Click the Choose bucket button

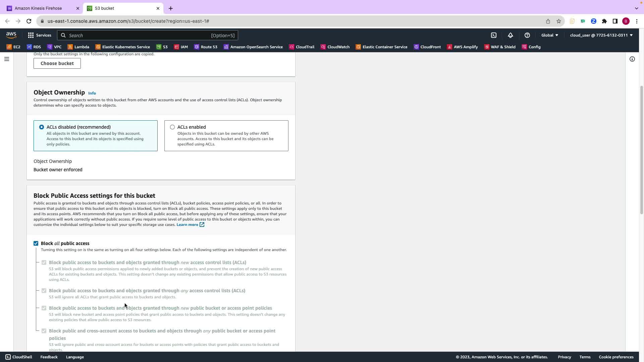[x=57, y=63]
